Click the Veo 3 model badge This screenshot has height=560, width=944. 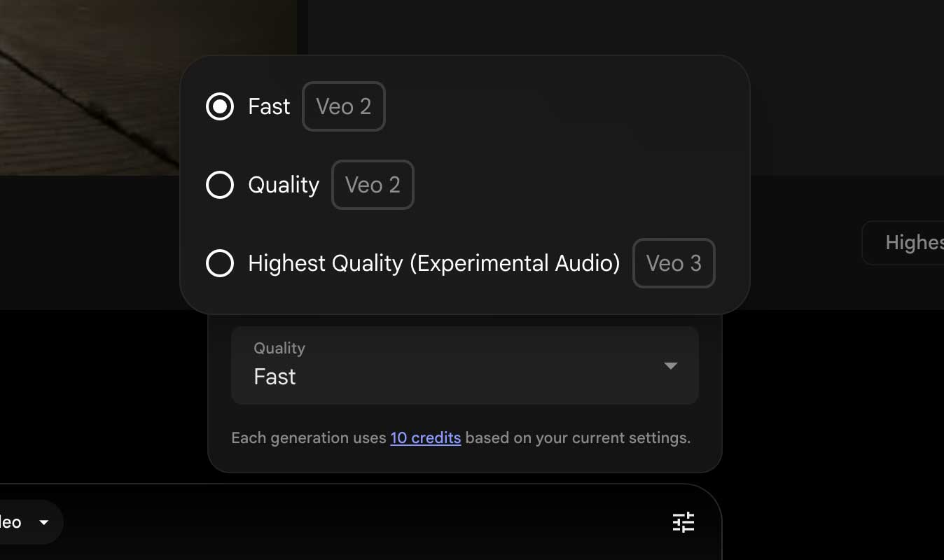[x=674, y=263]
